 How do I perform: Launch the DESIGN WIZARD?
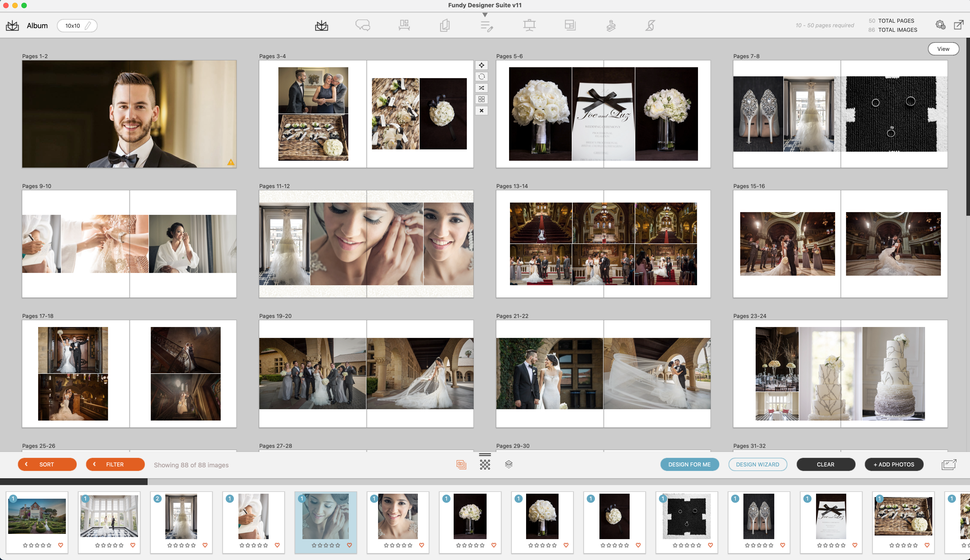coord(757,464)
